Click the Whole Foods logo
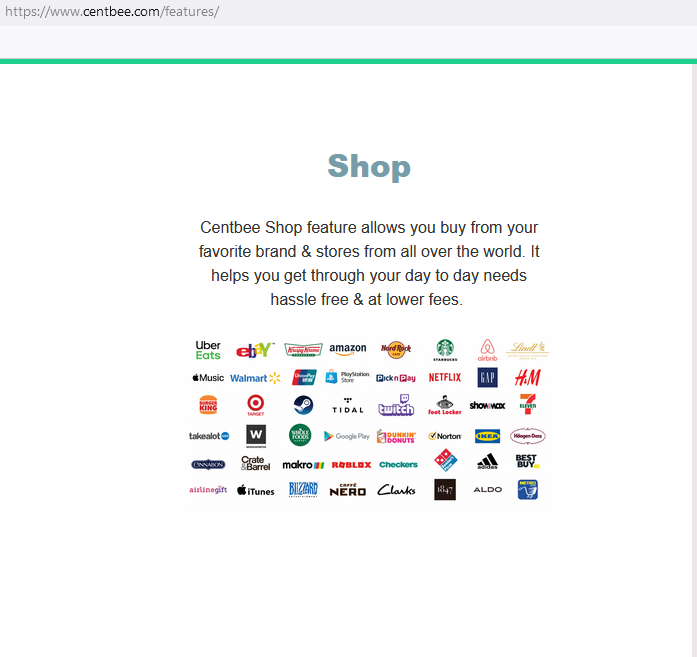Screen dimensions: 697x657 pyautogui.click(x=300, y=435)
